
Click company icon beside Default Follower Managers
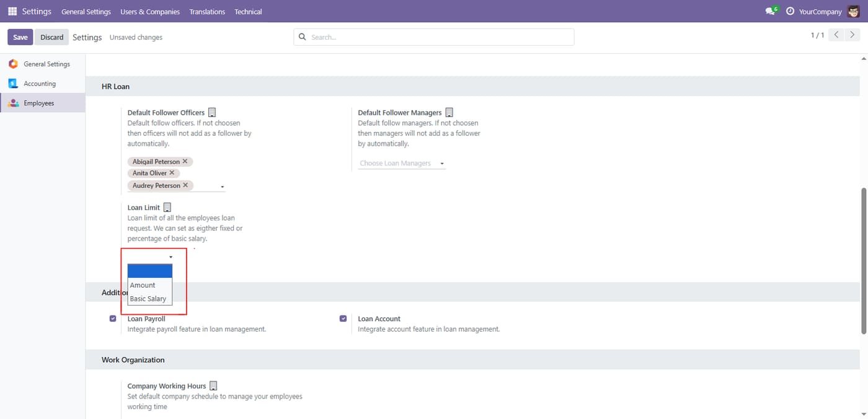[x=449, y=113]
